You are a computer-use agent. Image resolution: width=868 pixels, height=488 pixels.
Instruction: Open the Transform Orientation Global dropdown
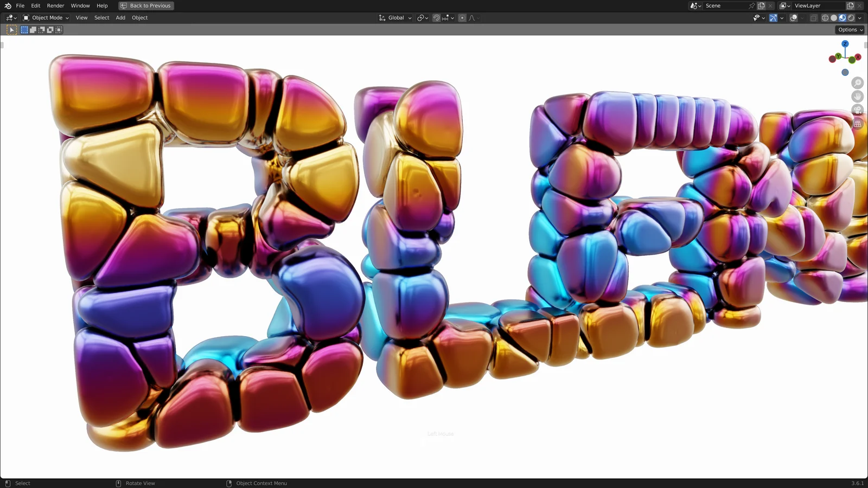coord(395,17)
